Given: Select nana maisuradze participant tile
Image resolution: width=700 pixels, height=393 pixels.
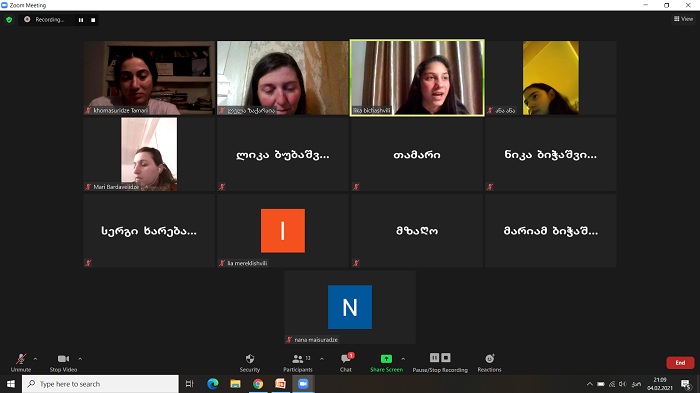Looking at the screenshot, I should pos(350,307).
